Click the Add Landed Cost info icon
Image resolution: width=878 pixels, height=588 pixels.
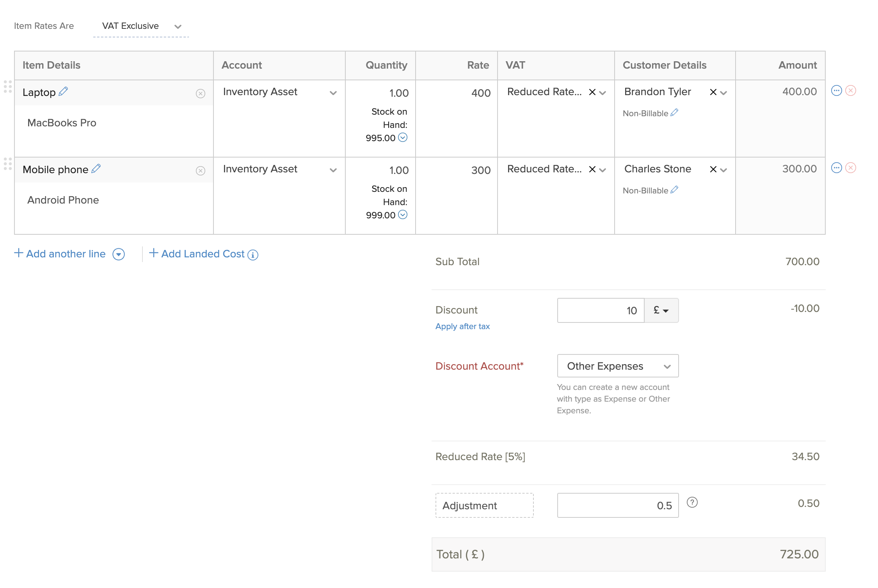253,255
